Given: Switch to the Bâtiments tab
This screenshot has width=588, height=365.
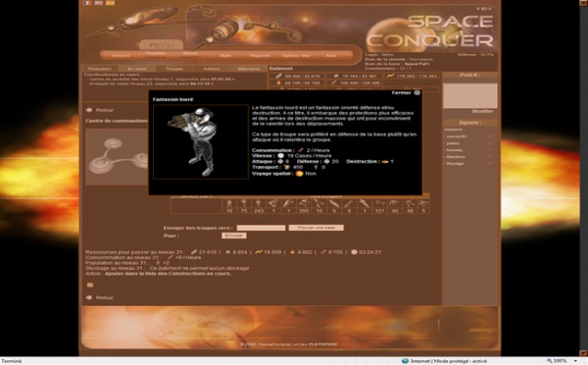Looking at the screenshot, I should pos(249,69).
